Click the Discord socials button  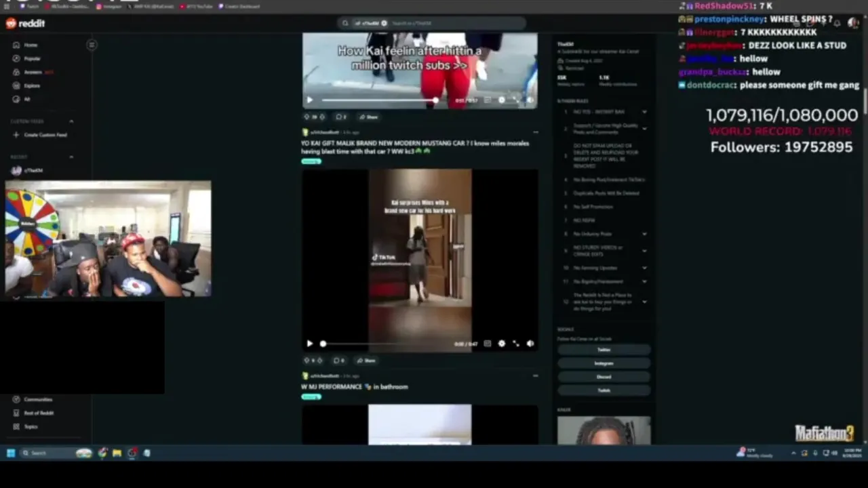[604, 377]
